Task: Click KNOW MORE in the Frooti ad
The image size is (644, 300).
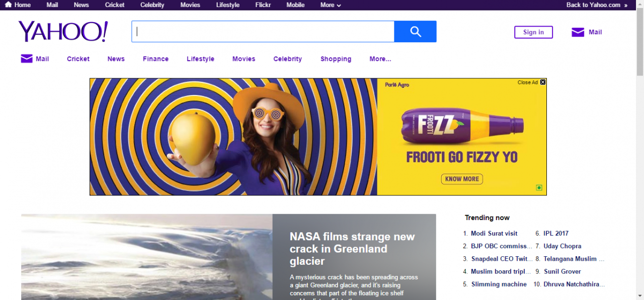Action: click(x=462, y=179)
